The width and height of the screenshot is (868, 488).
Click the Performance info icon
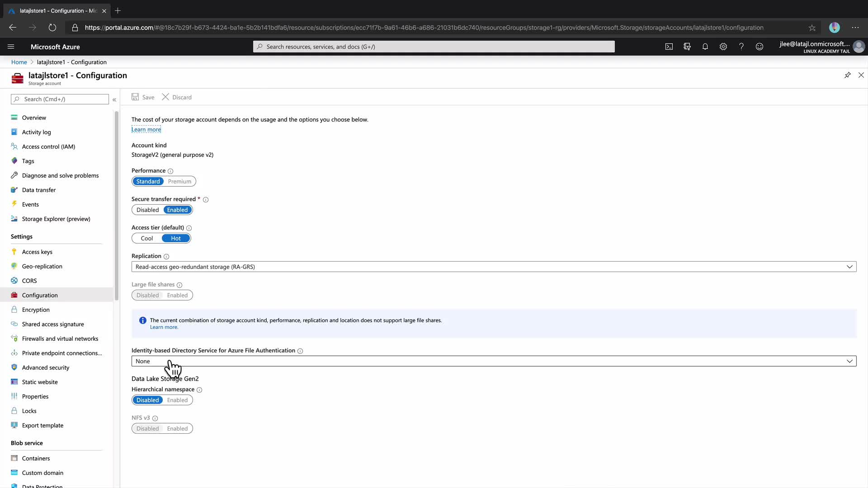pyautogui.click(x=170, y=171)
